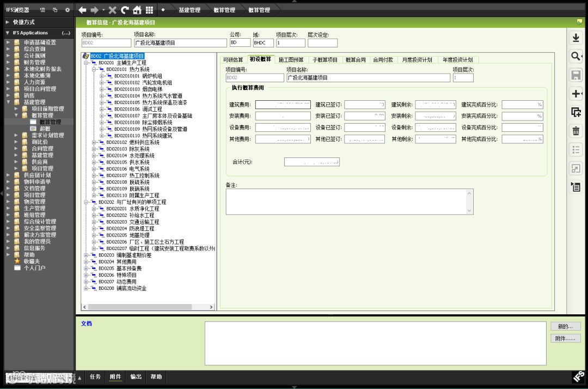Screen dimensions: 588x389
Task: Click the plus New record icon
Action: (x=576, y=93)
